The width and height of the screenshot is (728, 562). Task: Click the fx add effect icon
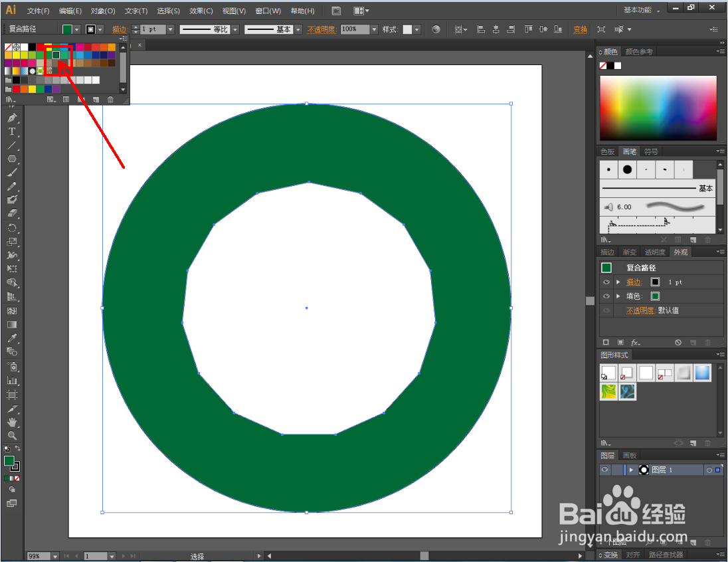pyautogui.click(x=636, y=342)
